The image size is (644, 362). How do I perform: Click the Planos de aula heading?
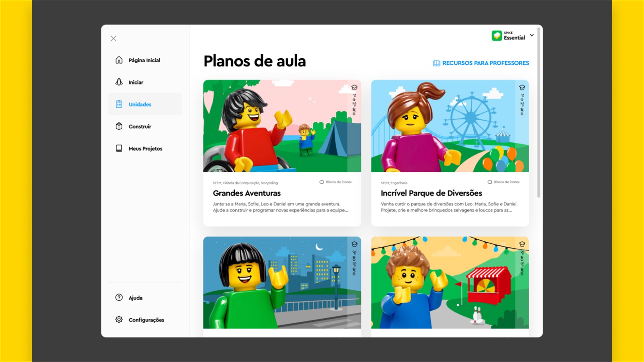pyautogui.click(x=255, y=61)
